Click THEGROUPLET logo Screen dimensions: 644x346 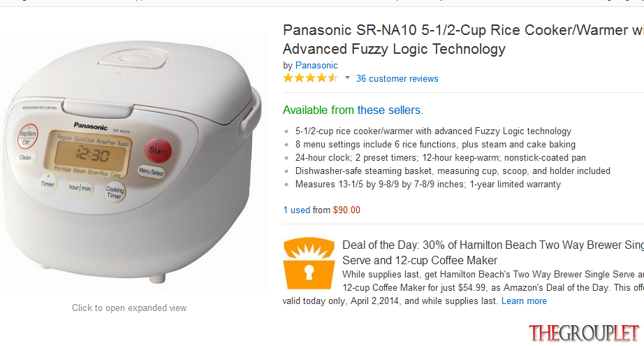pos(584,333)
